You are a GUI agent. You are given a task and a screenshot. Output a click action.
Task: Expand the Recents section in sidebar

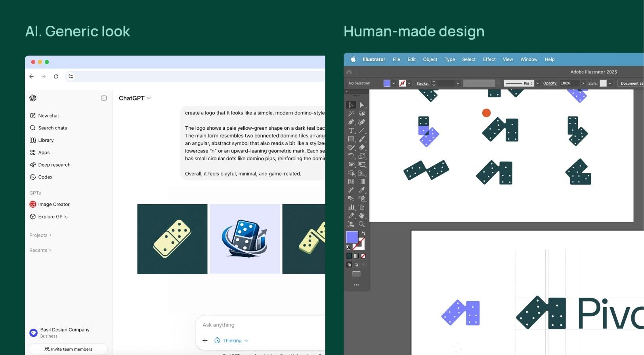(40, 251)
